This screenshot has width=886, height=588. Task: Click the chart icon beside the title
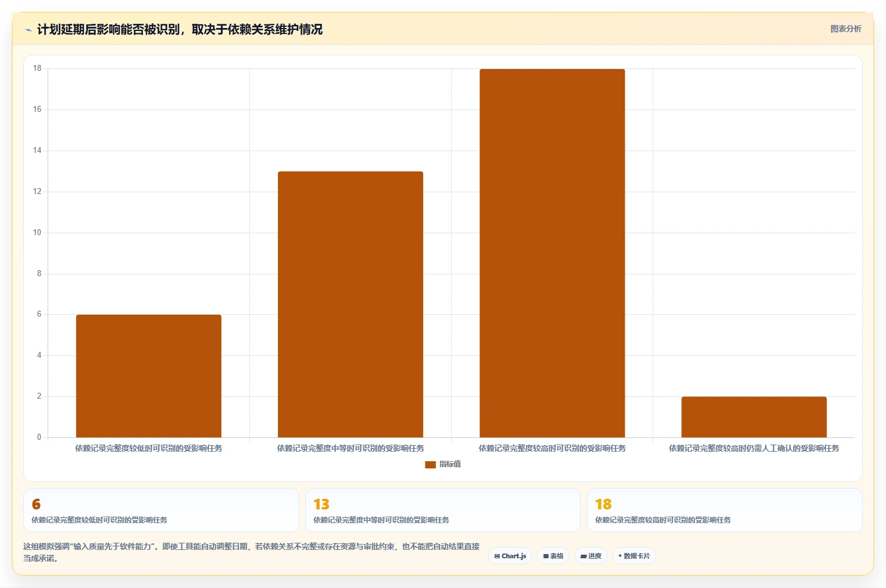tap(28, 30)
